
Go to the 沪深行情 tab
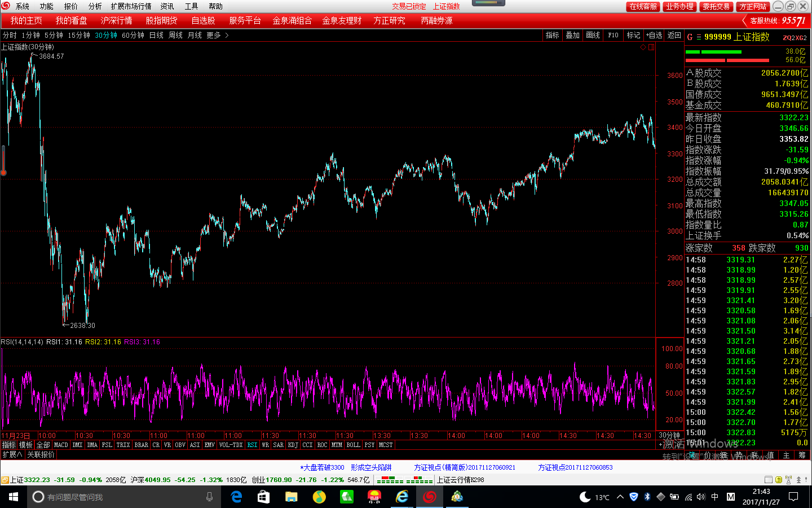[x=117, y=20]
